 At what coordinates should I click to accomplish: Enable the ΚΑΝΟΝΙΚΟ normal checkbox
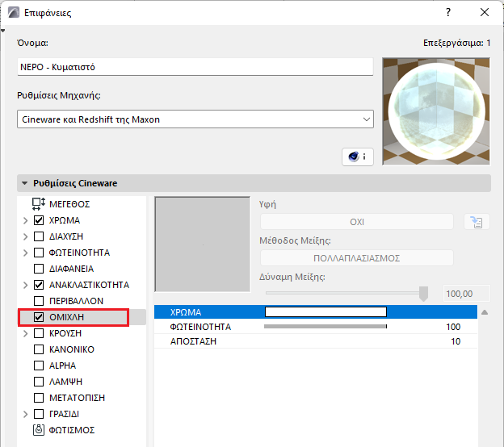pyautogui.click(x=39, y=349)
